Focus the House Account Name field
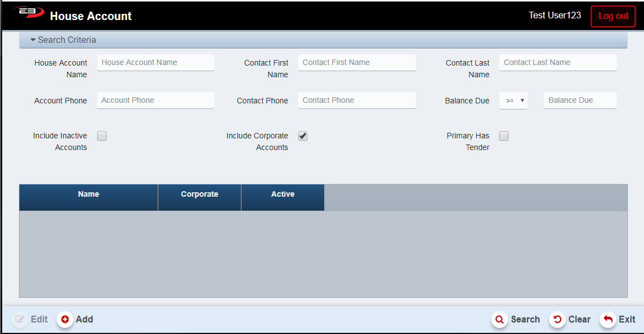The image size is (644, 334). [155, 63]
